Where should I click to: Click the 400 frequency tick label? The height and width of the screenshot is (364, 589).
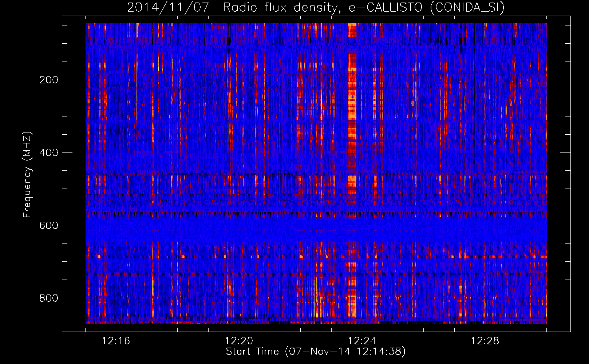[x=49, y=153]
